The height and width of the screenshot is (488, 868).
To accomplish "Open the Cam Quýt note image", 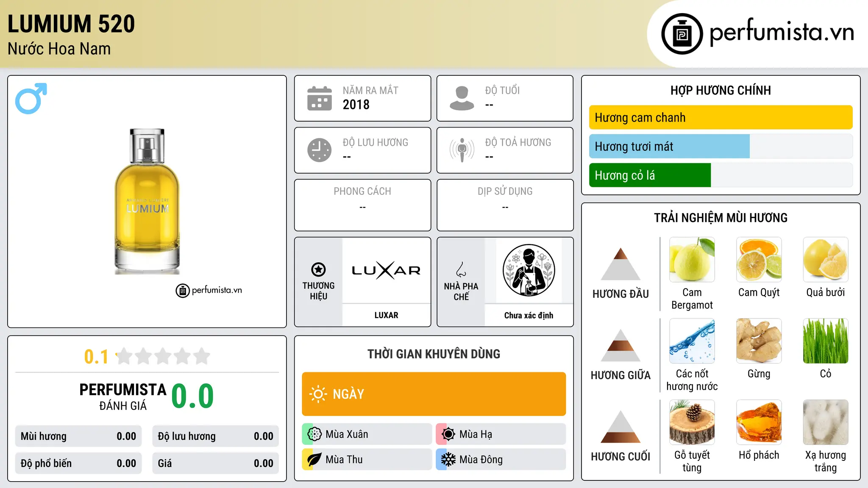I will click(x=759, y=260).
